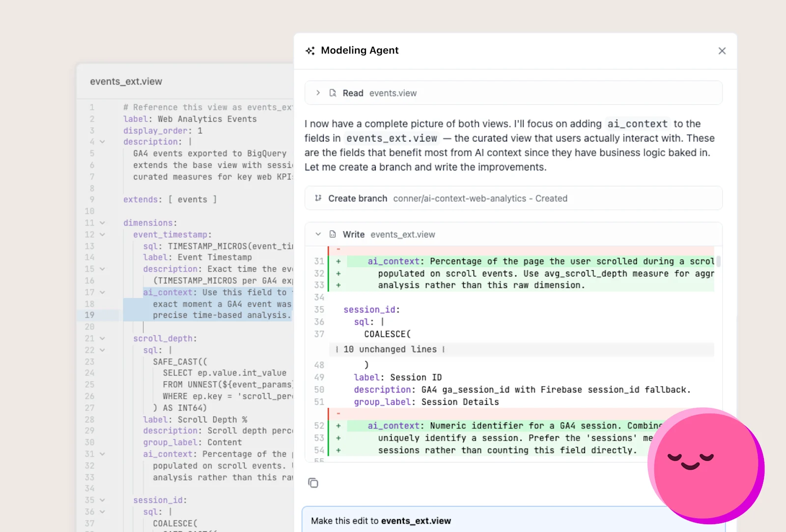Copy the agent response with copy icon
This screenshot has height=532, width=786.
pyautogui.click(x=313, y=483)
